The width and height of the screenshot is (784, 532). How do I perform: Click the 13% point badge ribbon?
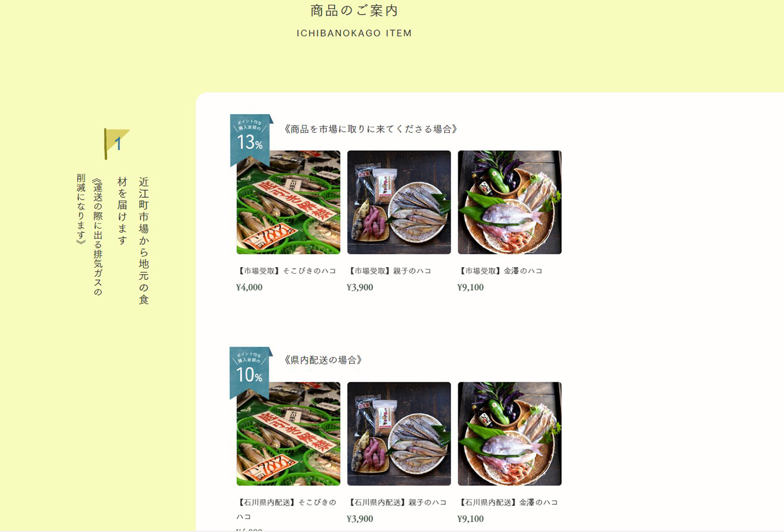(251, 140)
